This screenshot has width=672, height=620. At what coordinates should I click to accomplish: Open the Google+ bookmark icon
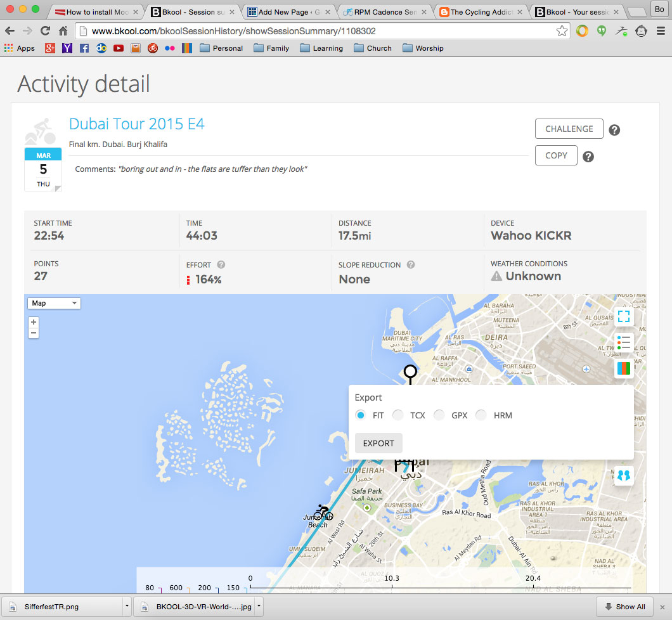(x=49, y=48)
